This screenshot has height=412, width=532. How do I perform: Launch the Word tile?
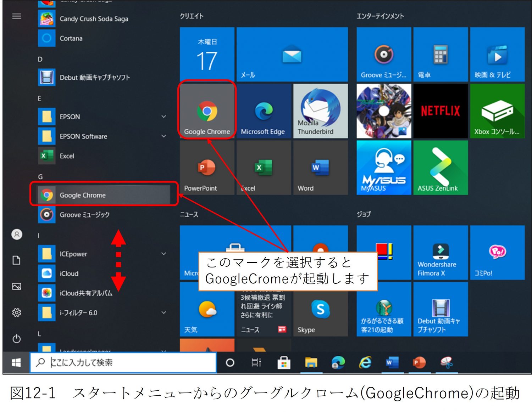[x=320, y=168]
